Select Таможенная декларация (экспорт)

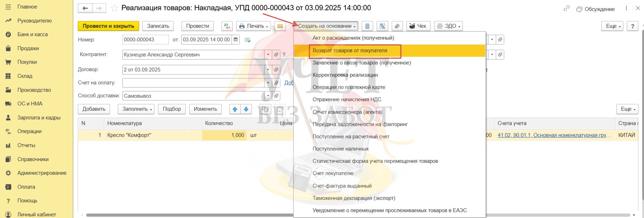click(389, 198)
